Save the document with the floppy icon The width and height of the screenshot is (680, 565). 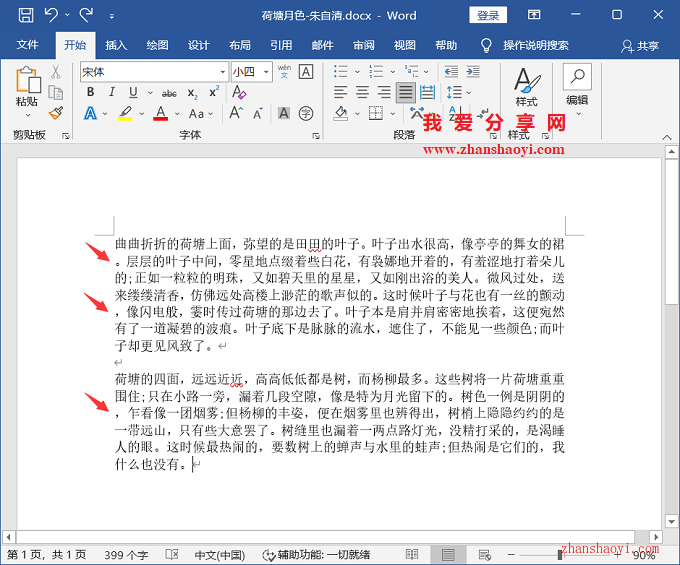(26, 15)
